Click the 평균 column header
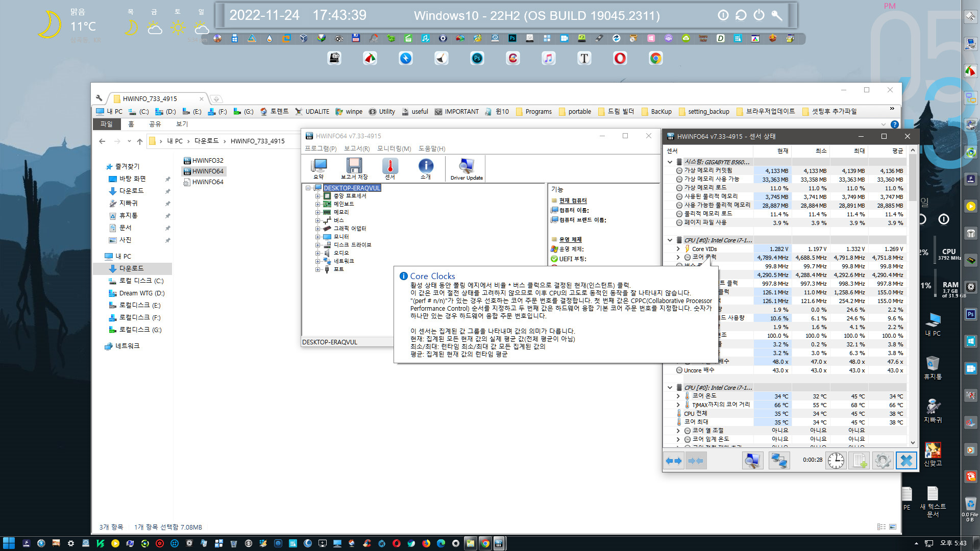Viewport: 980px width, 551px height. click(x=887, y=151)
